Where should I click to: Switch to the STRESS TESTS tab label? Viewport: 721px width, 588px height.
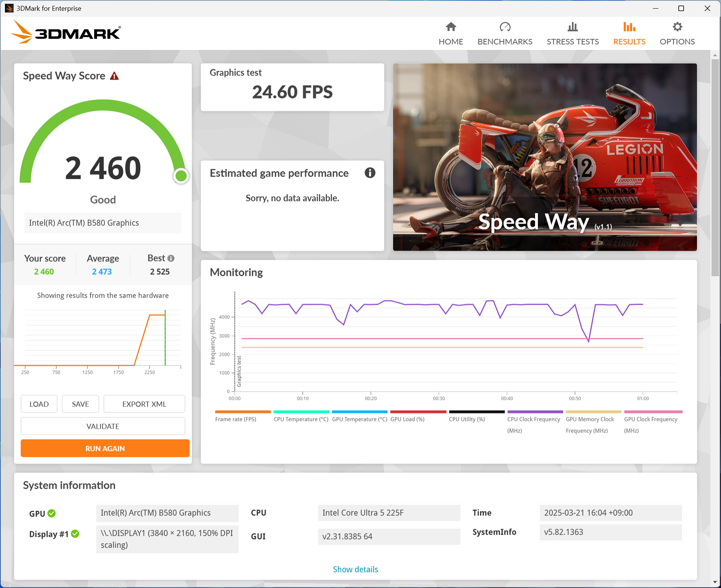572,42
